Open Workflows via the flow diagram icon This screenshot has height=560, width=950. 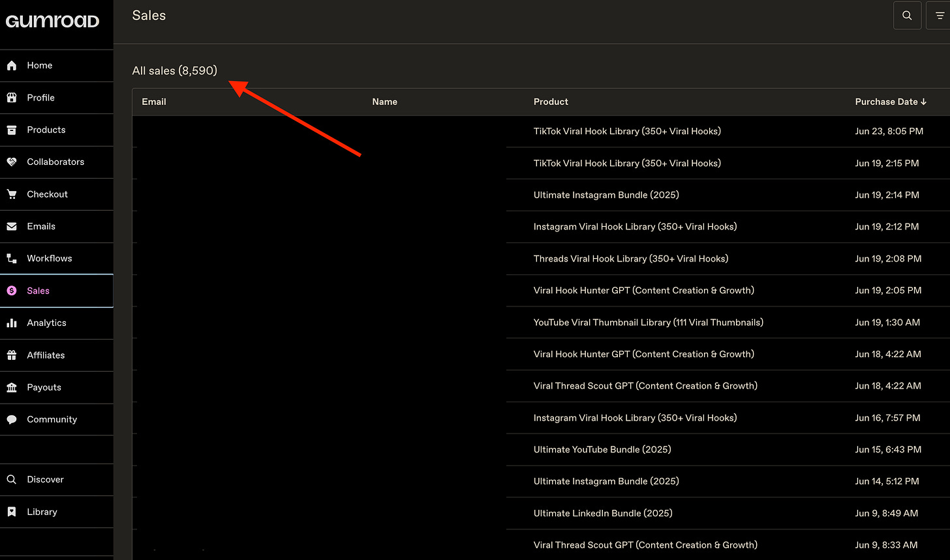coord(12,258)
